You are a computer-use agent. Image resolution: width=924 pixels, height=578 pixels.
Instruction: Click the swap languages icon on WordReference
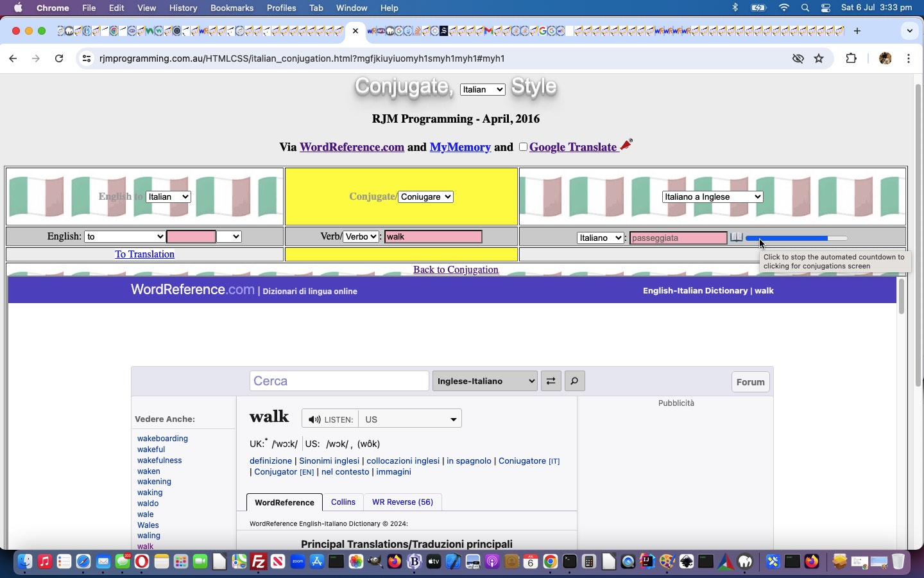tap(551, 381)
